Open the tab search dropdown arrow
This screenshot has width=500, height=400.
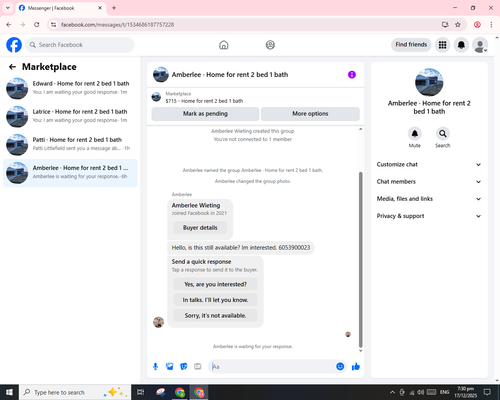[x=8, y=8]
